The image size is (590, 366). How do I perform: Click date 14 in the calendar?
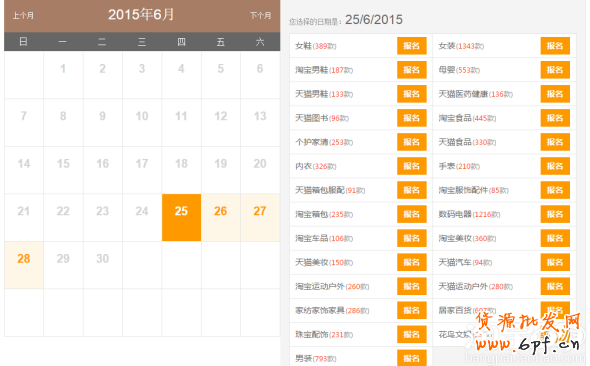point(24,170)
